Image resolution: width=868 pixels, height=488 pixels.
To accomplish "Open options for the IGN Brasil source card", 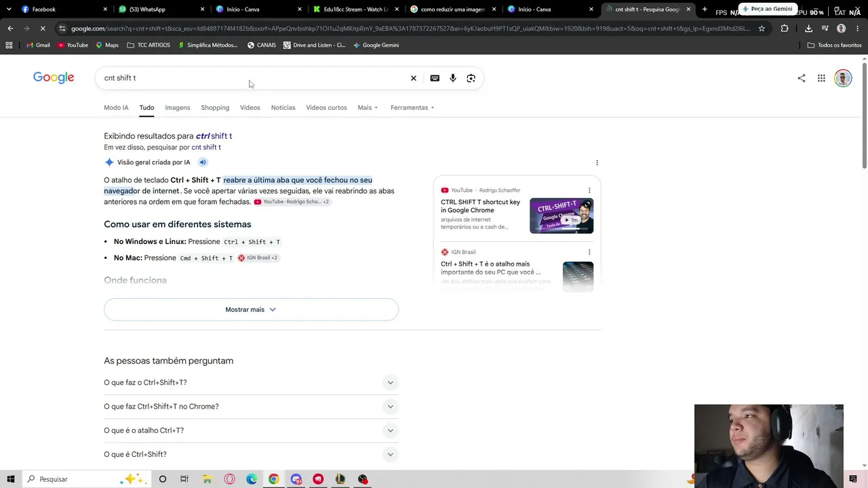I will point(589,252).
